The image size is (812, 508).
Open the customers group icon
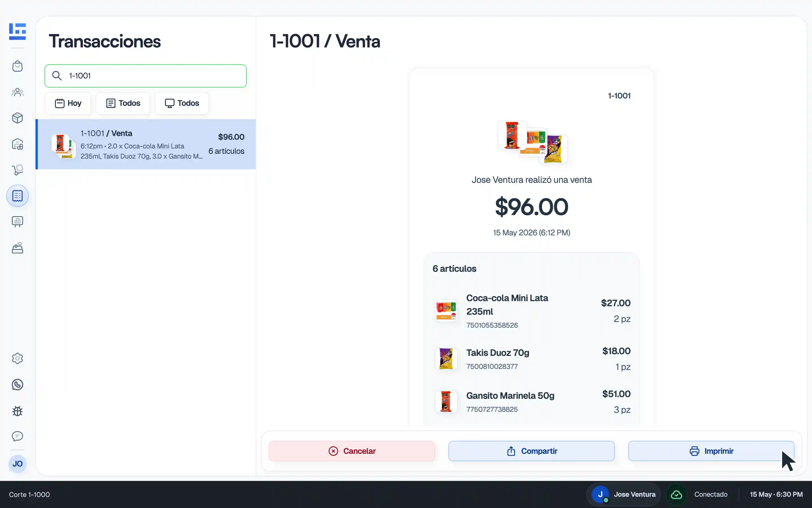coord(17,92)
